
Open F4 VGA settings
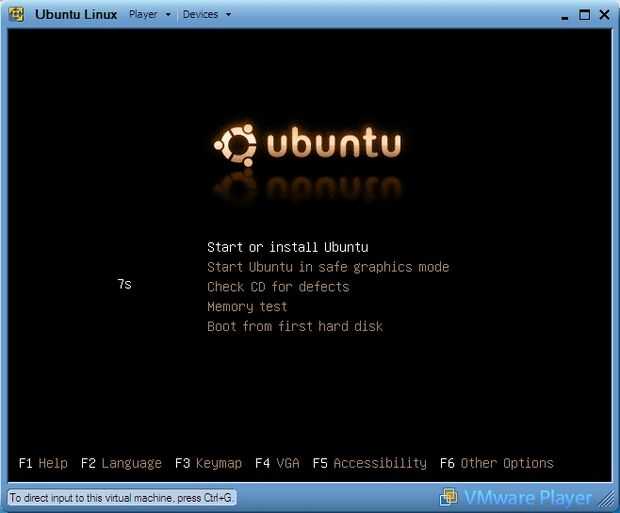tap(277, 463)
